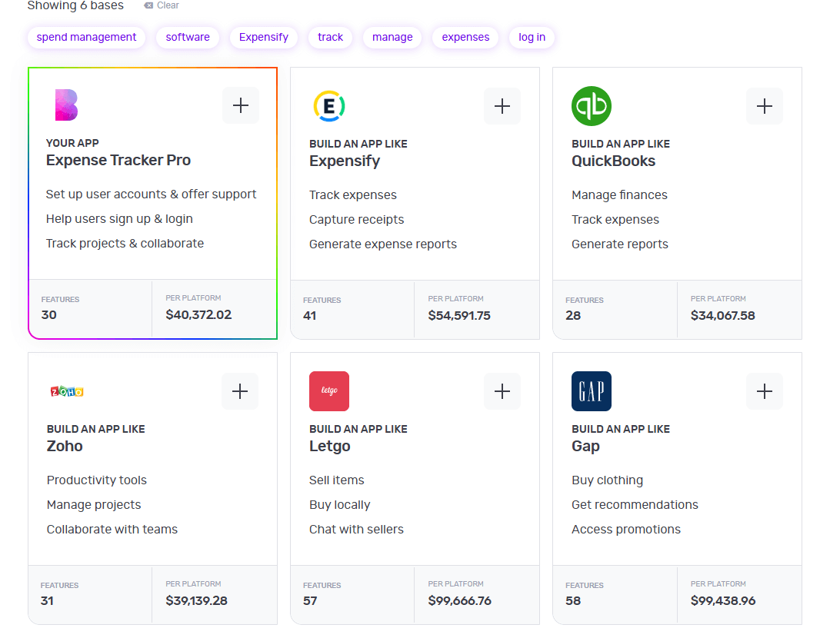
Task: Add the Zoho base with plus
Action: click(240, 391)
